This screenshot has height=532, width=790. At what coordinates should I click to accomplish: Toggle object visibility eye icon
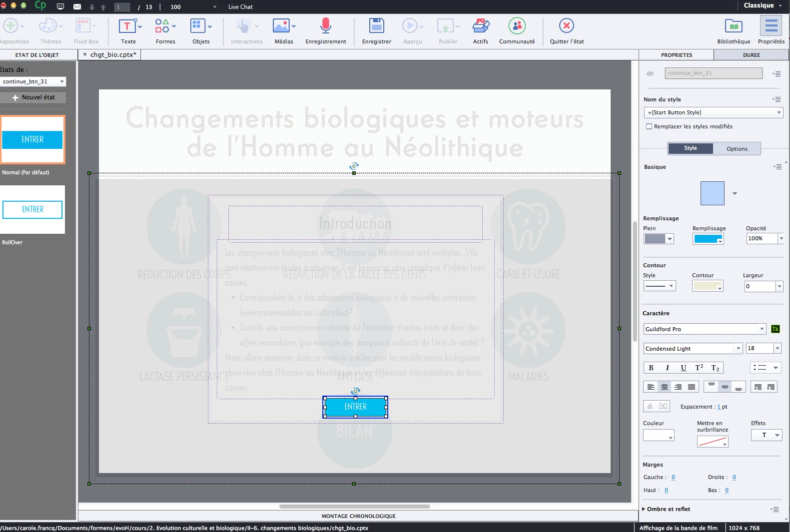coord(650,73)
